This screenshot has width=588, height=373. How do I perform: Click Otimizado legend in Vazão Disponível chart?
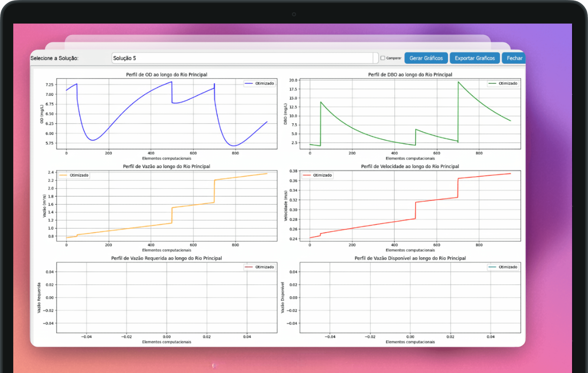[x=503, y=267]
